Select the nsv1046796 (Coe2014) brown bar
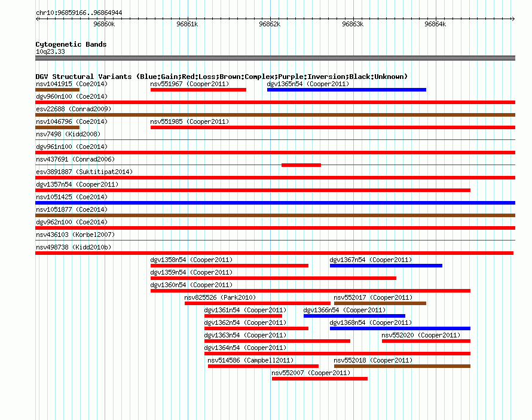The width and height of the screenshot is (532, 420). (x=57, y=127)
